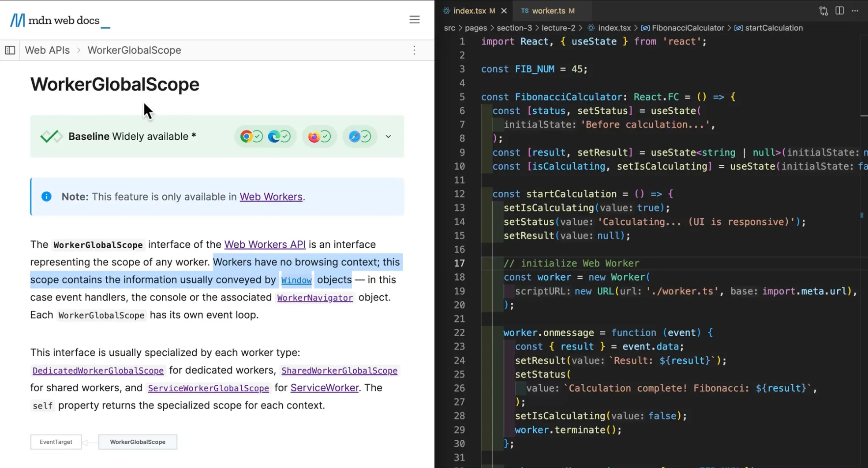868x468 pixels.
Task: Toggle the MDN sidebar panel icon
Action: (10, 50)
